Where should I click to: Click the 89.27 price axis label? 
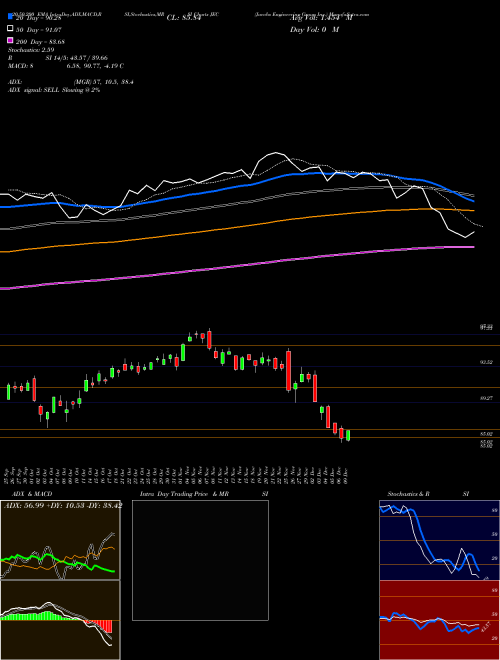pyautogui.click(x=486, y=398)
